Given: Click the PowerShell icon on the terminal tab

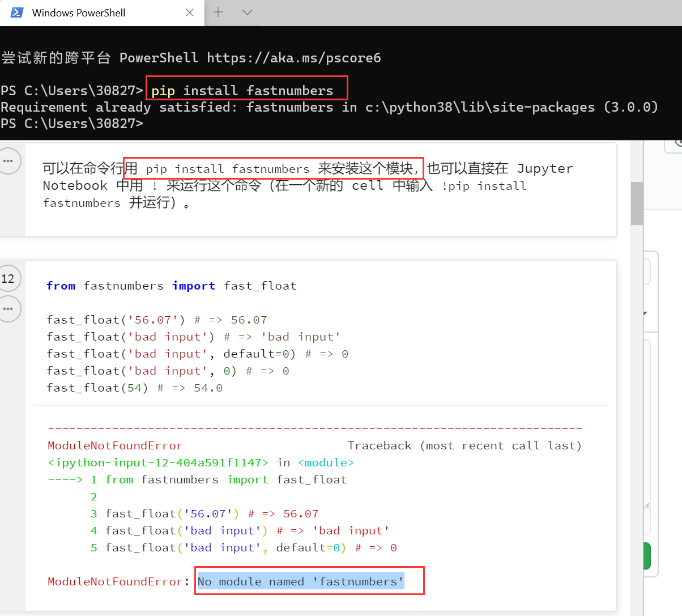Looking at the screenshot, I should tap(15, 12).
